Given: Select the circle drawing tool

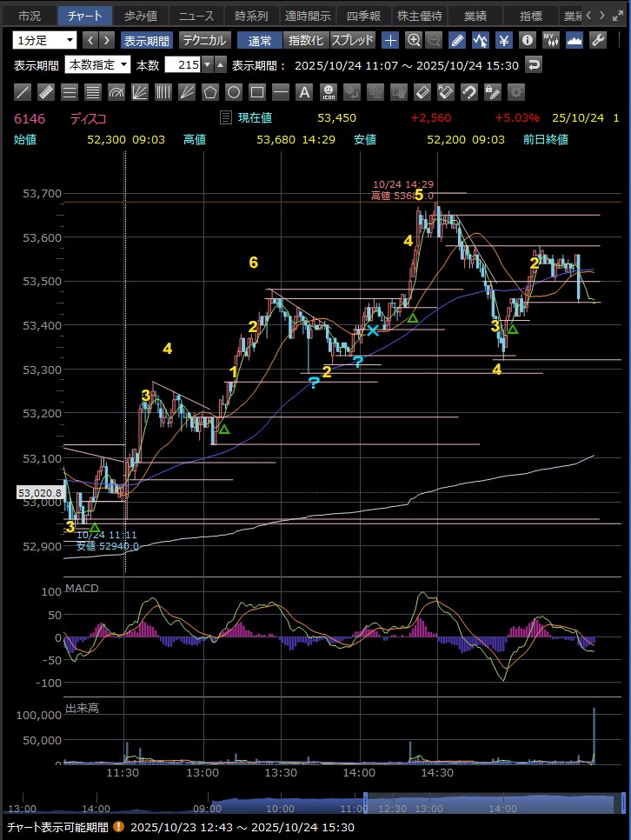Looking at the screenshot, I should [233, 92].
